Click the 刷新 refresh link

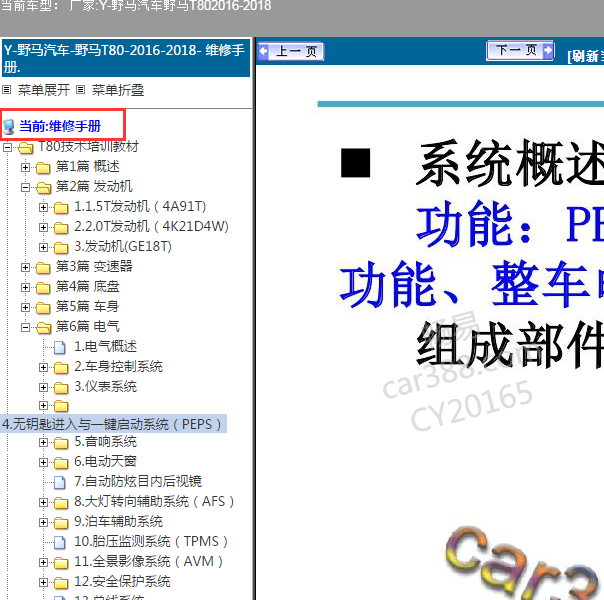(x=585, y=56)
